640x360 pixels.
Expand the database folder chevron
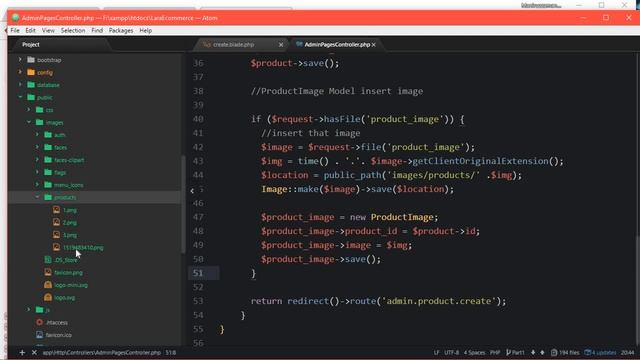[20, 84]
